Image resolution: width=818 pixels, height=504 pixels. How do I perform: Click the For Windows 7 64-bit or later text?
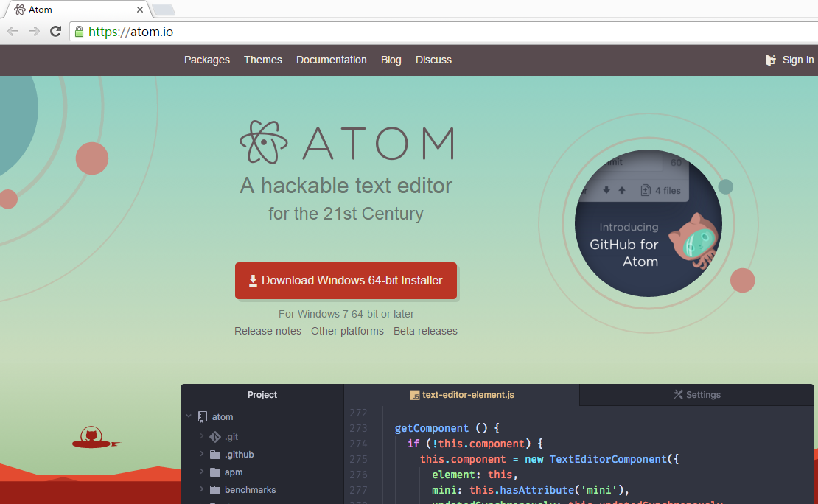coord(346,314)
